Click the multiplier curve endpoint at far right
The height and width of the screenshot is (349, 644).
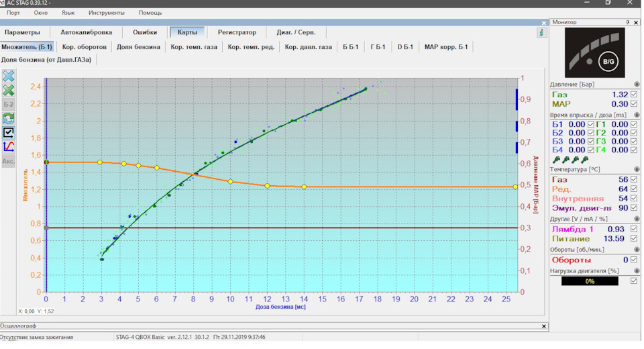point(515,187)
